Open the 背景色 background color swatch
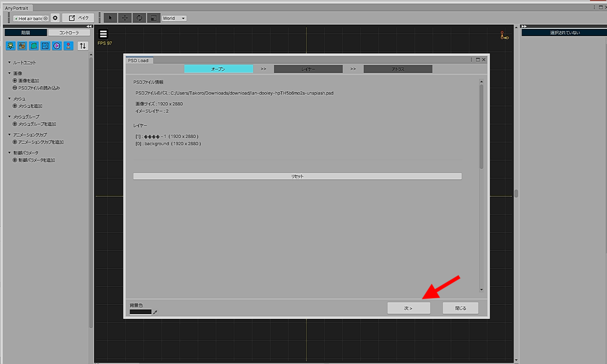Screen dimensions: 607x364 (141, 312)
